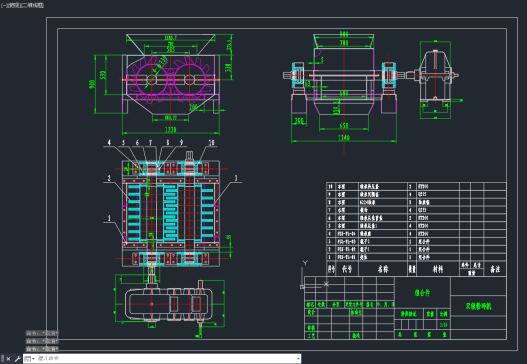Select the 650 dimension text
Viewport: 527px width, 364px height.
[x=343, y=126]
